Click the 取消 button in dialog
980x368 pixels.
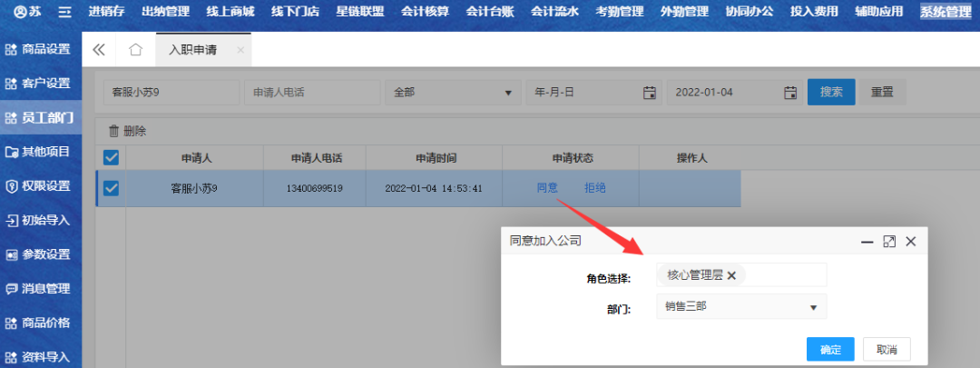pos(887,350)
